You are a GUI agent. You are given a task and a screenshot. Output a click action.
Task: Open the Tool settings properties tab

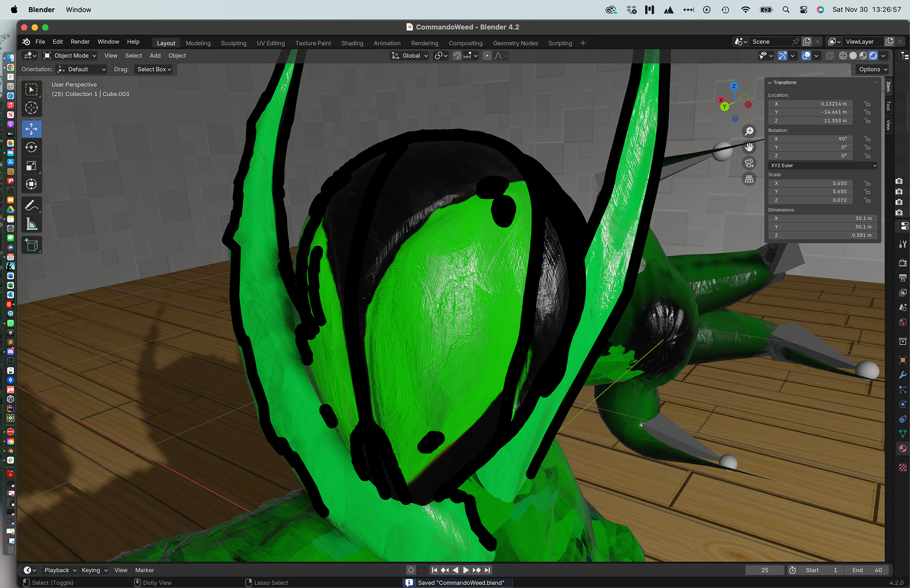[x=902, y=244]
